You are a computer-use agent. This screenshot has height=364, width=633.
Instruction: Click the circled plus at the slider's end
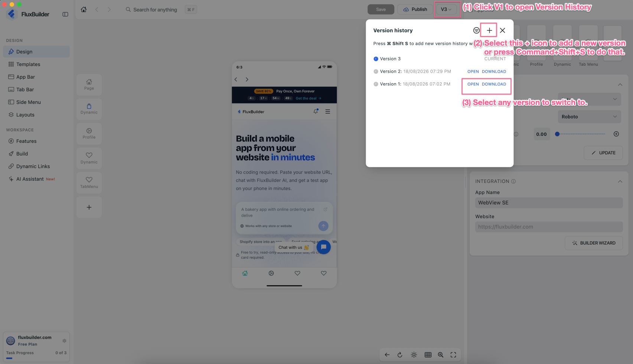click(x=616, y=134)
